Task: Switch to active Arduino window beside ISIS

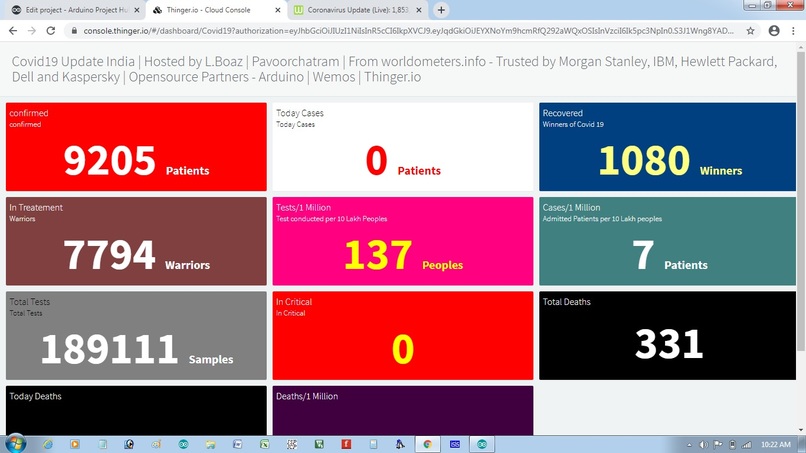Action: pyautogui.click(x=482, y=444)
